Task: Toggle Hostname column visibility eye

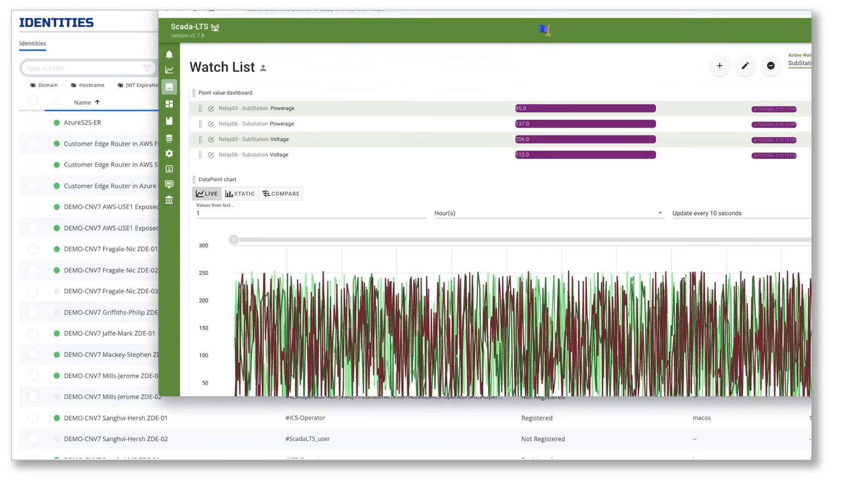Action: pos(74,85)
